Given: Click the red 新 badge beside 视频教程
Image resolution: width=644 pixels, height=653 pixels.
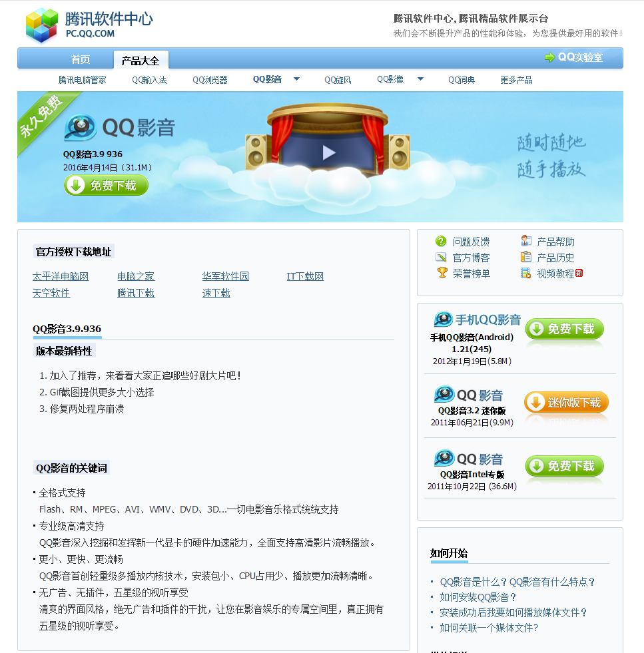Looking at the screenshot, I should coord(579,273).
